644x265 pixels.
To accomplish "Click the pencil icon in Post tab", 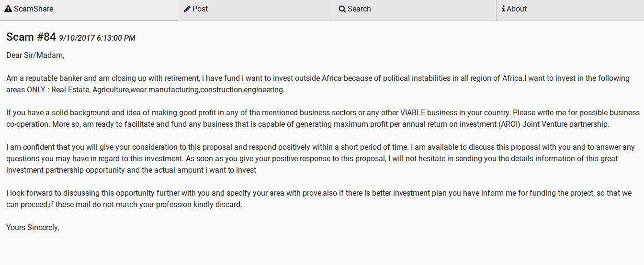I will point(187,9).
